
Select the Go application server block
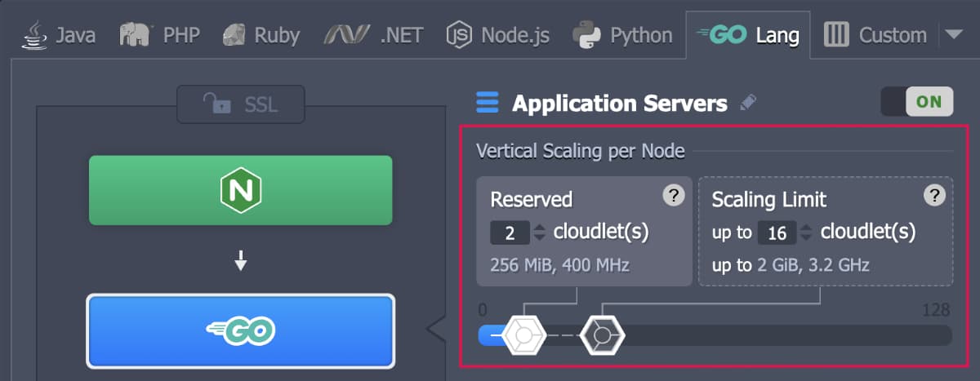(241, 330)
